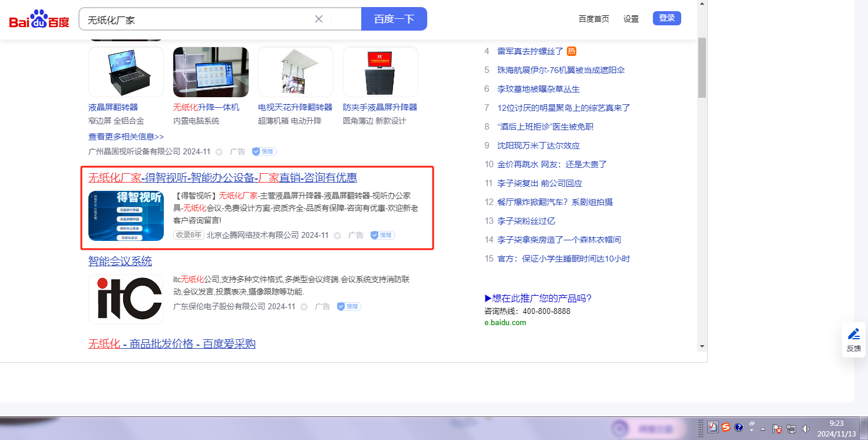Expand dropdown arrow beside 广州晶固视听设备有限公司 2024-11
868x440 pixels.
point(219,152)
